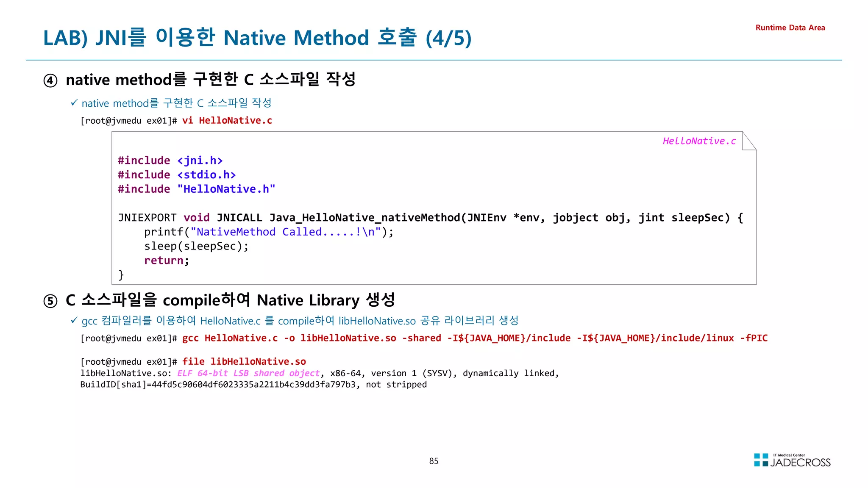
Task: Click the closing brace of the function
Action: coord(121,275)
